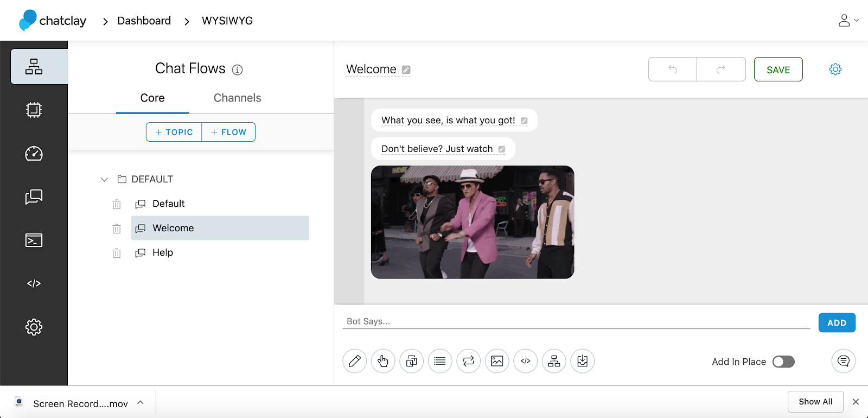Edit the 'Don't believe' message icon
Screen dimensions: 868x418
tap(502, 149)
